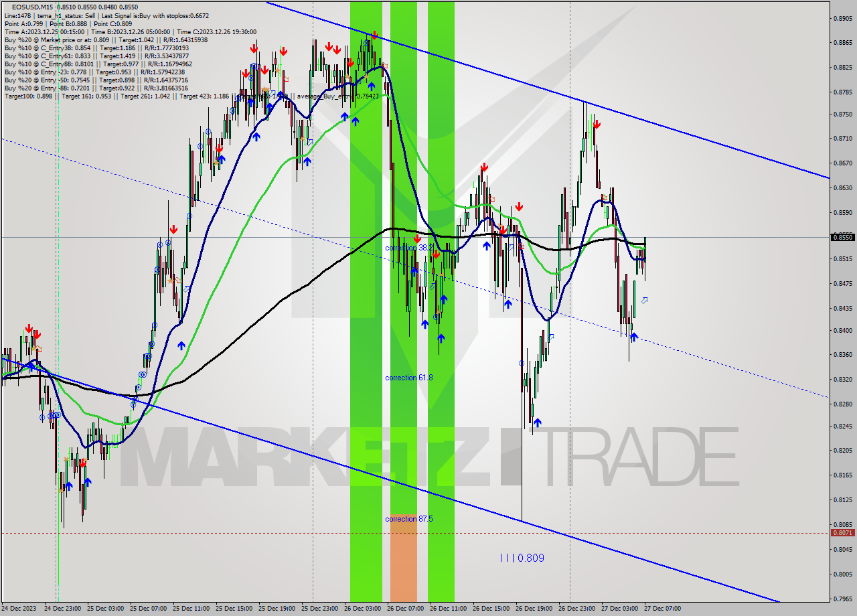Click the '25 Dec 19:00' time label
Screen dimensions: 857x616
pos(277,609)
